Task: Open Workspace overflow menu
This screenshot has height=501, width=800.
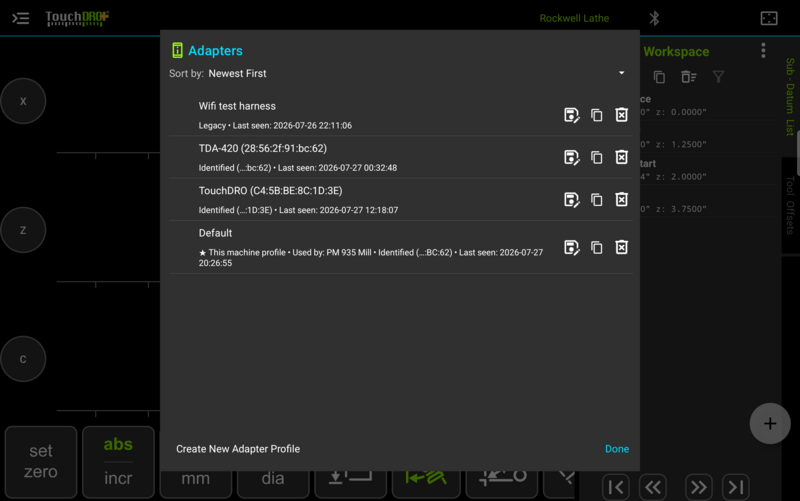Action: click(x=763, y=51)
